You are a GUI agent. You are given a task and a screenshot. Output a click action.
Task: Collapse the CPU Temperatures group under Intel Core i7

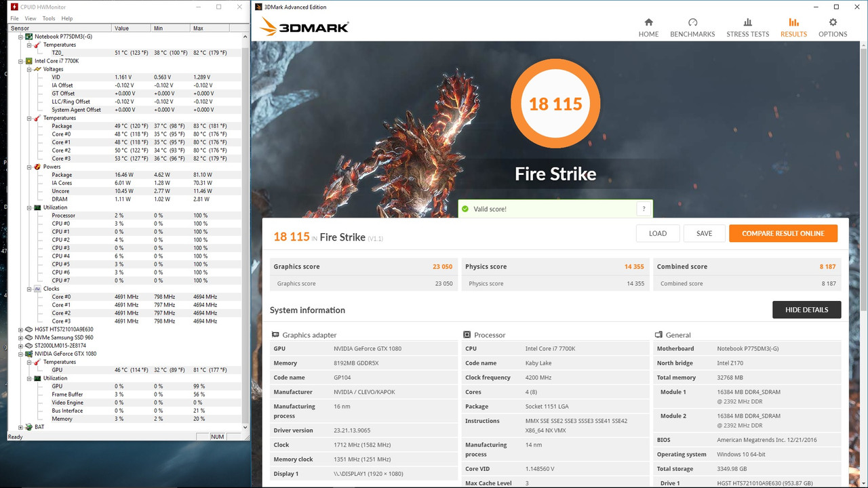coord(29,118)
